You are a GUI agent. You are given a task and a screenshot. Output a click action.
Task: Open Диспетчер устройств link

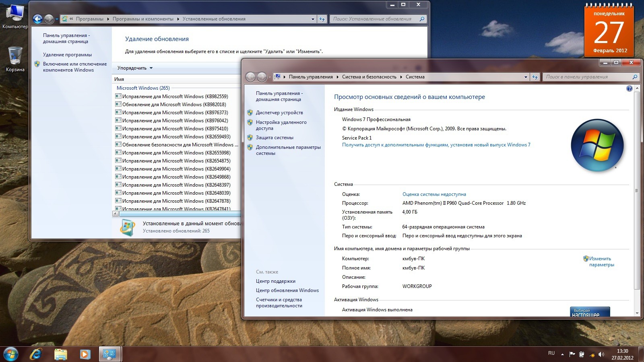coord(279,113)
